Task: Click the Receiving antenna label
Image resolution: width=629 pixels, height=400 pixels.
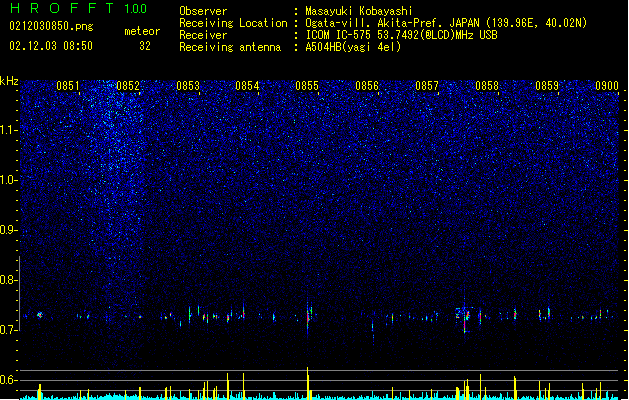Action: click(230, 47)
